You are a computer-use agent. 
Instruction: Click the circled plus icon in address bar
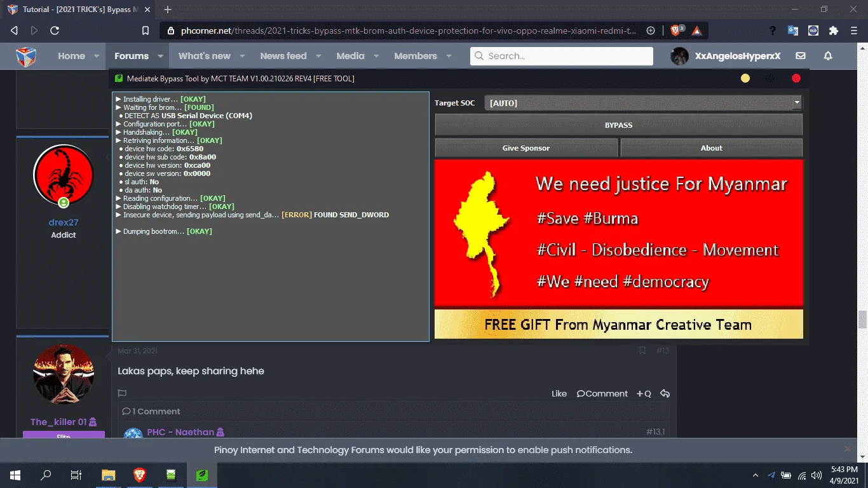pyautogui.click(x=651, y=30)
